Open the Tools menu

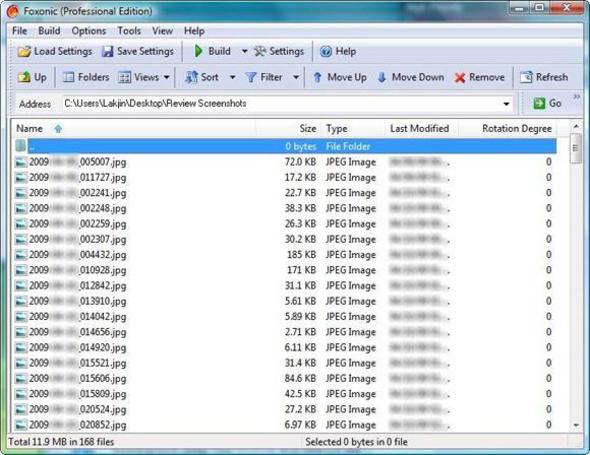pyautogui.click(x=129, y=31)
